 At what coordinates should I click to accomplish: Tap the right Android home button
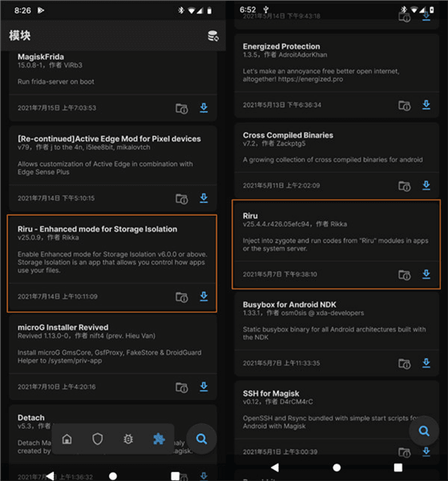point(337,467)
